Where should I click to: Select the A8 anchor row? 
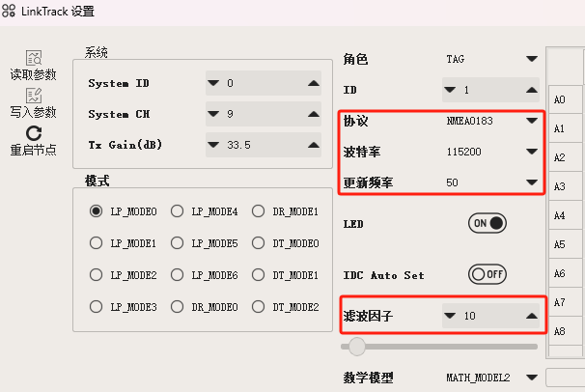tap(566, 331)
